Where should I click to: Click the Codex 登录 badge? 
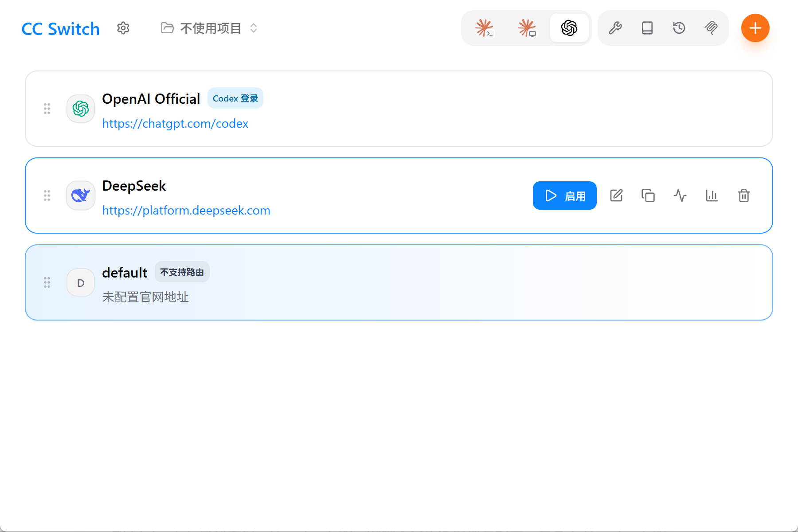235,98
